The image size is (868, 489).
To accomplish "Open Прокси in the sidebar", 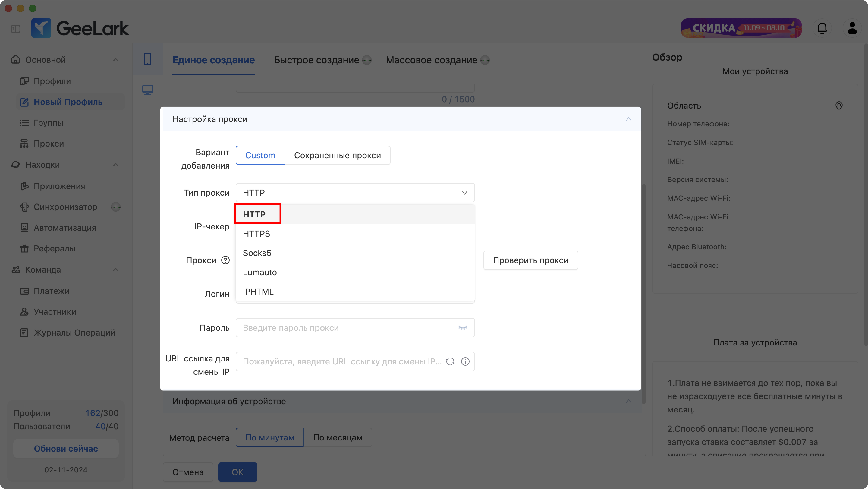I will coord(71,144).
